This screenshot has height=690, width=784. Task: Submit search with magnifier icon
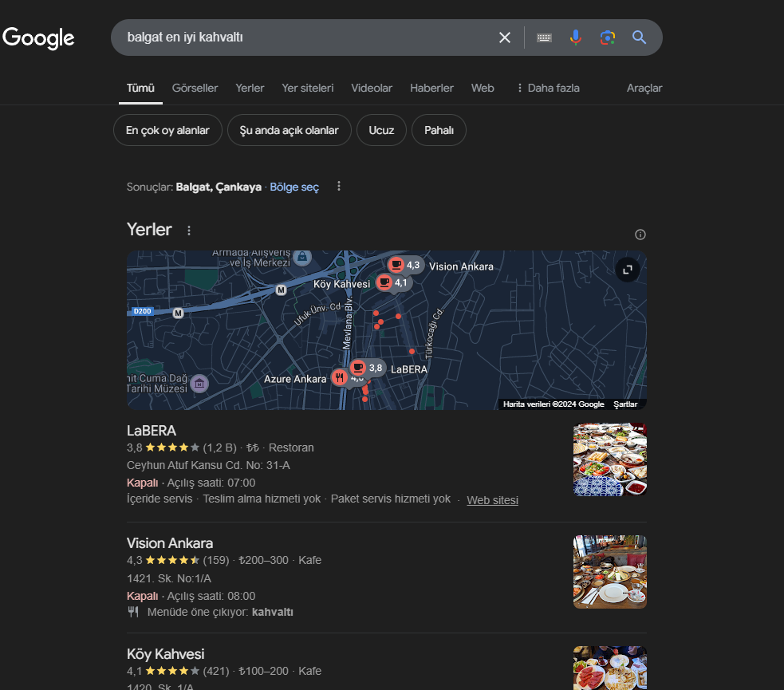[639, 37]
